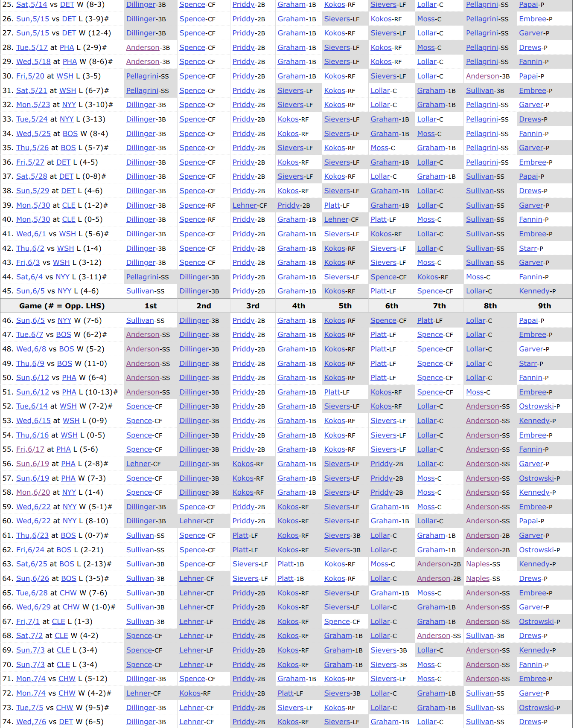Open pitcher Kennedy in game 45
The height and width of the screenshot is (728, 574).
coord(534,291)
